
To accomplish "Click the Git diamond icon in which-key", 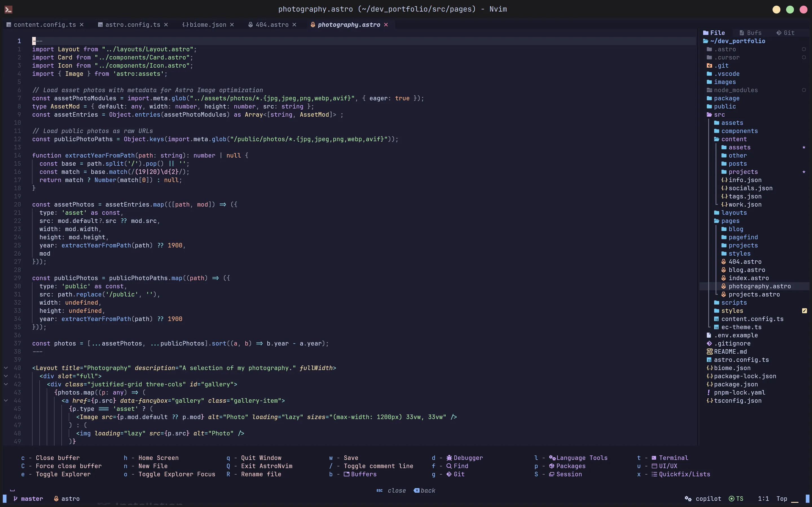I will point(449,475).
